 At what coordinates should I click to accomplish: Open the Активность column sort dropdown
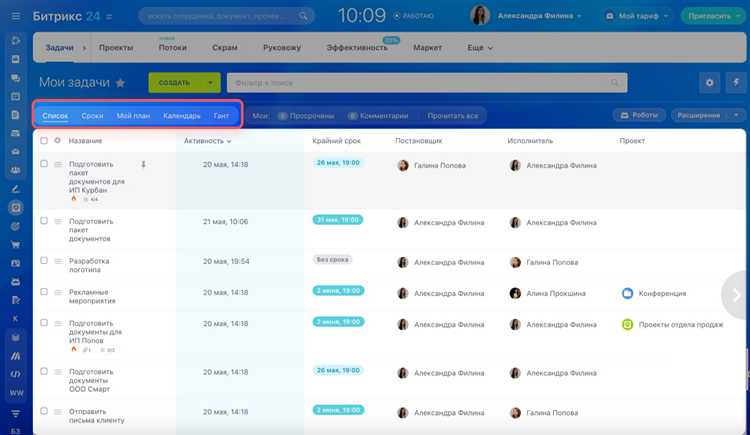(229, 141)
